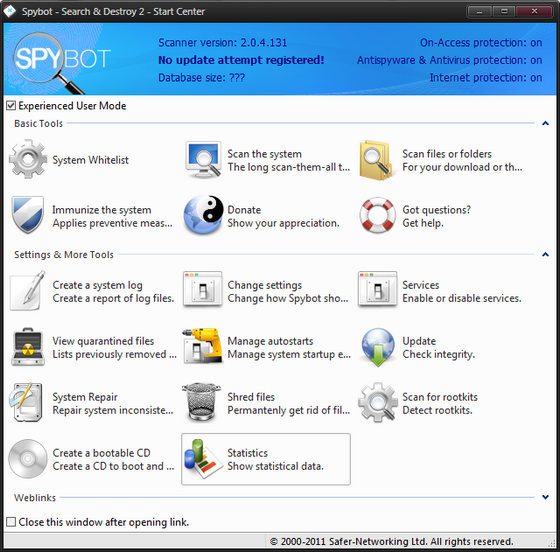Click Internet protection: on status
560x552 pixels.
[486, 77]
